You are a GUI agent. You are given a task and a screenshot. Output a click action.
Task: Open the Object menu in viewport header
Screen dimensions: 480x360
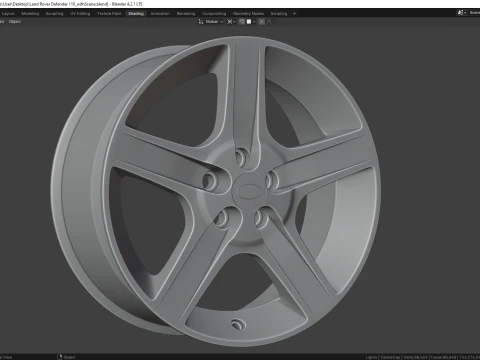[15, 22]
